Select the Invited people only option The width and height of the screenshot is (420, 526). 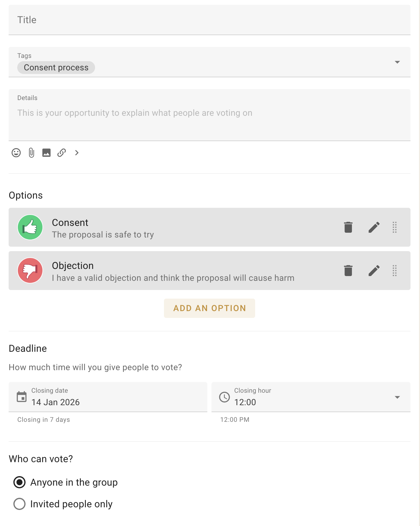tap(19, 504)
